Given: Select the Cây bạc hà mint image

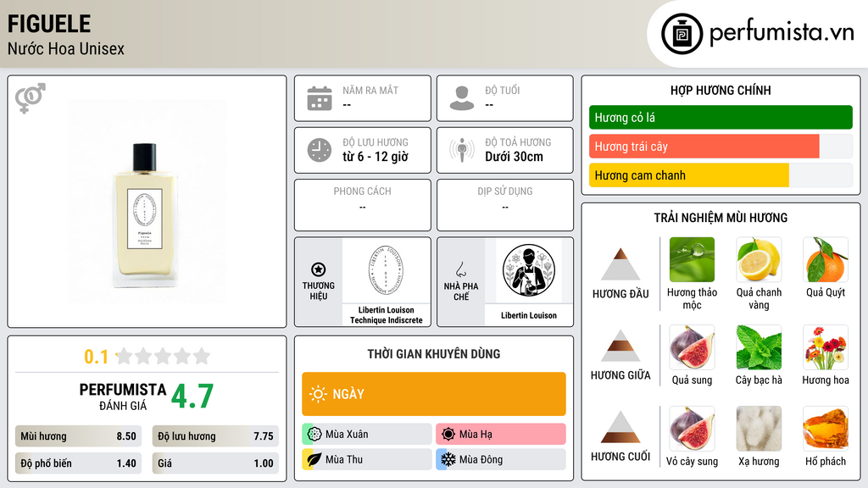Looking at the screenshot, I should click(759, 347).
